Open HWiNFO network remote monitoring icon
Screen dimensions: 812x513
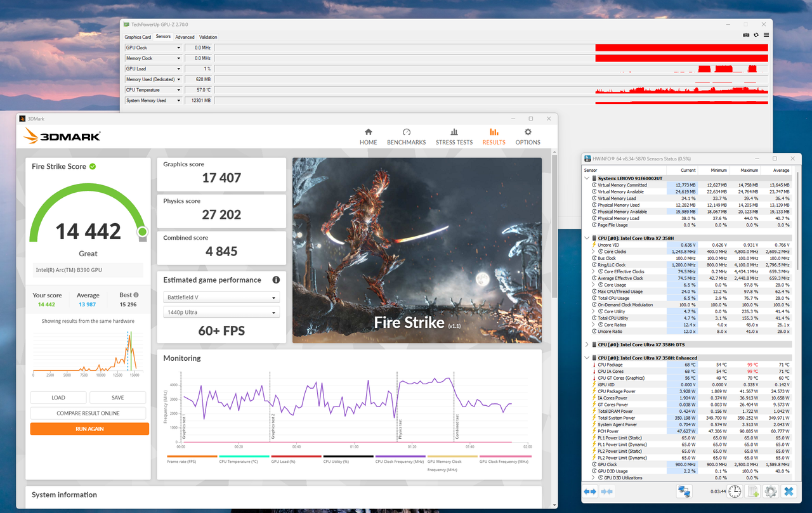pos(684,491)
